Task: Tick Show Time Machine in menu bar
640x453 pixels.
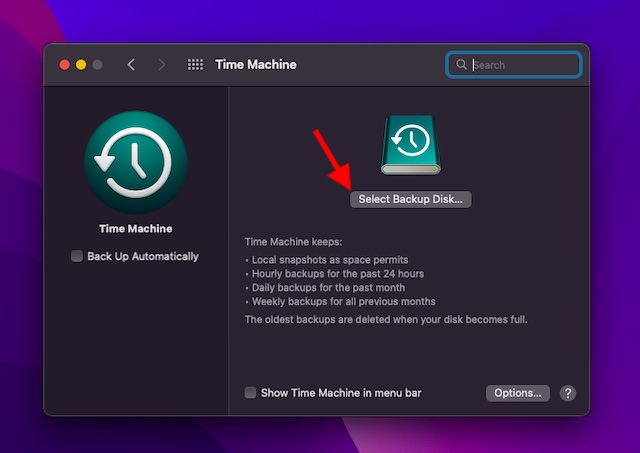Action: pyautogui.click(x=250, y=393)
